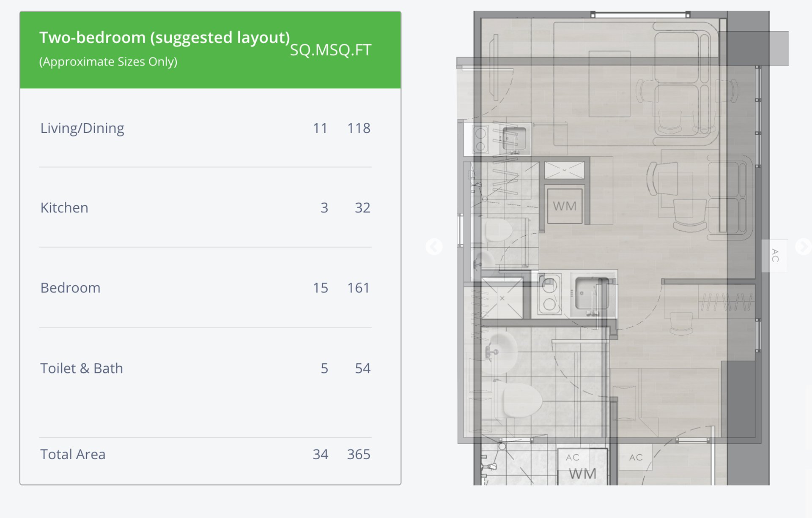Select the Living/Dining row label
This screenshot has width=812, height=518.
tap(82, 128)
